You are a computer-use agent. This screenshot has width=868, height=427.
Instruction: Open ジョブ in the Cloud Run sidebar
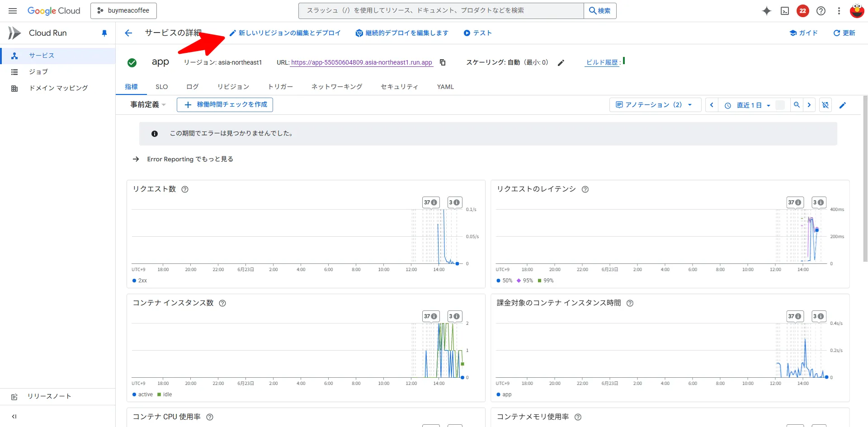click(38, 71)
